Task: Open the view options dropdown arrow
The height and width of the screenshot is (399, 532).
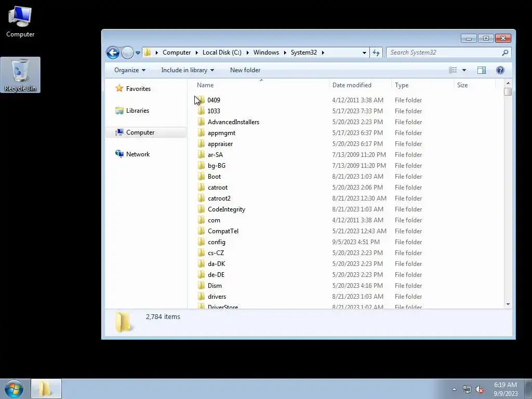Action: click(x=464, y=70)
